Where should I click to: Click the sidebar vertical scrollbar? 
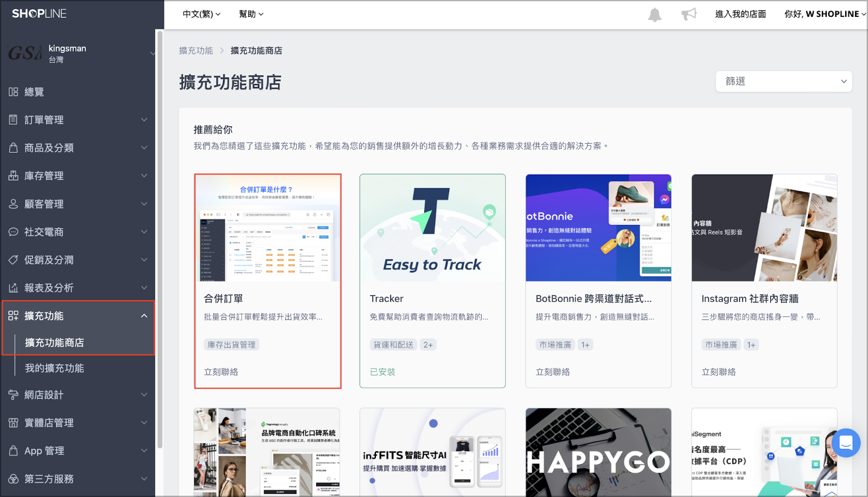coord(159,238)
